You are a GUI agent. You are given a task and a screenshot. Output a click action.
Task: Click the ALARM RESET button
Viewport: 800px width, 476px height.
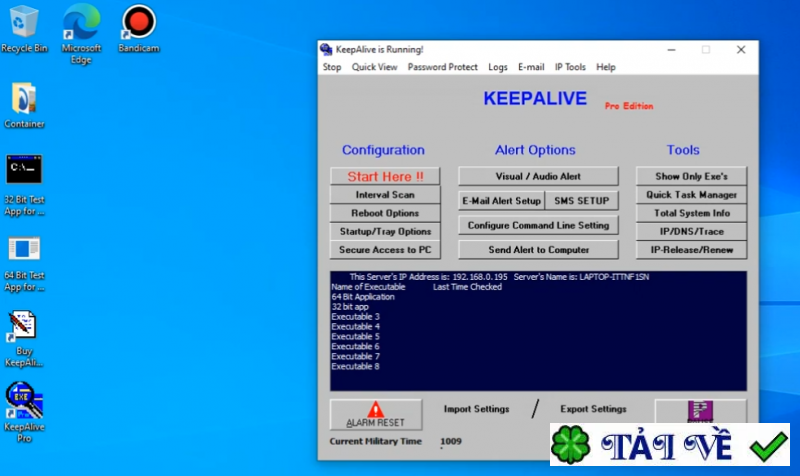coord(376,414)
